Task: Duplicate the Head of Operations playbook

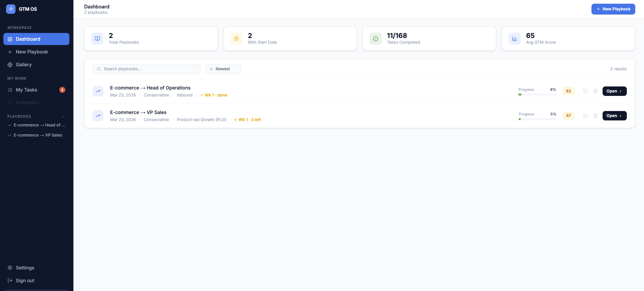Action: [x=585, y=91]
